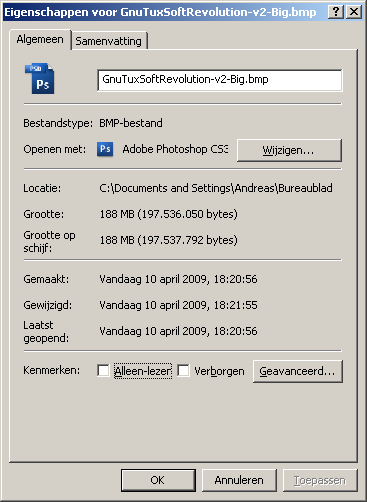Click the dialog title bar text
Image resolution: width=367 pixels, height=502 pixels.
point(160,12)
